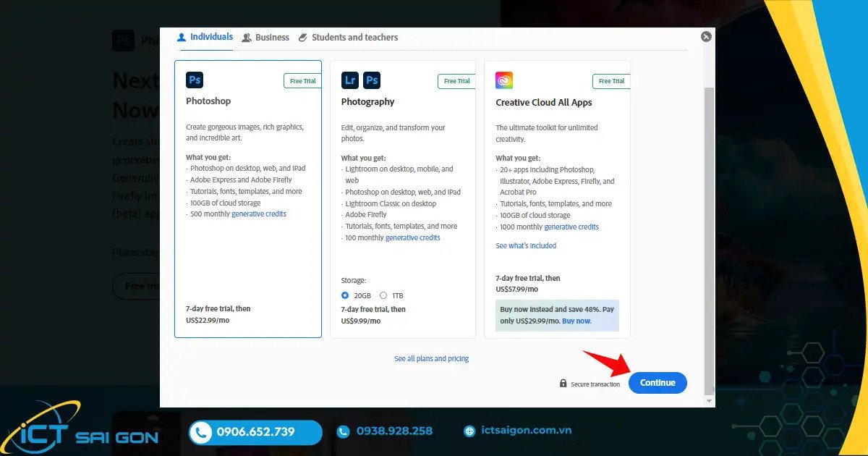
Task: Select the 20GB storage radio button
Action: [345, 295]
